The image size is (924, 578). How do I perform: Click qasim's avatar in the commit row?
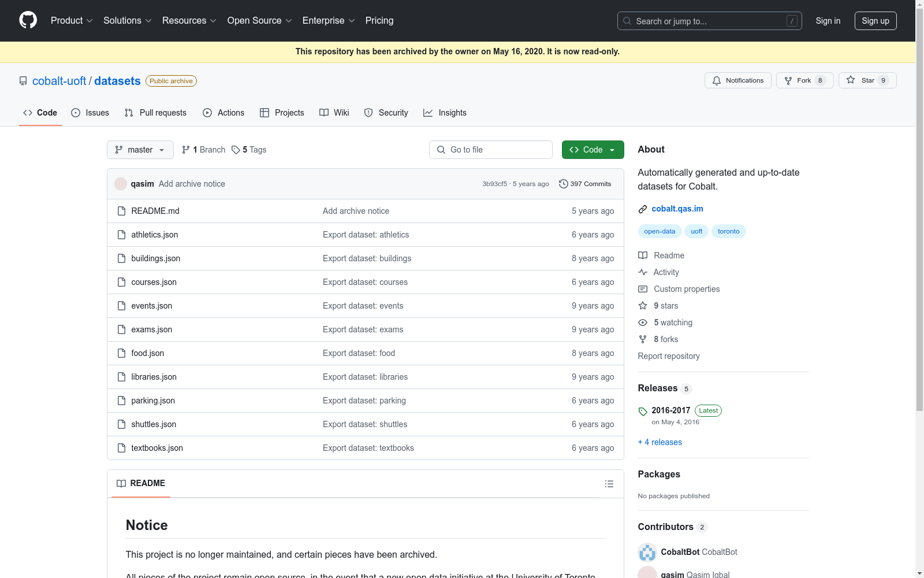[121, 184]
